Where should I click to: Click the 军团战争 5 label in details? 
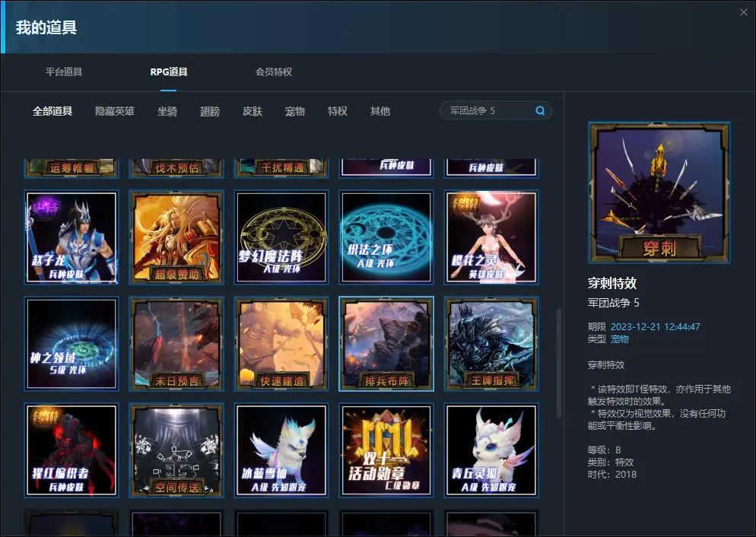click(613, 303)
